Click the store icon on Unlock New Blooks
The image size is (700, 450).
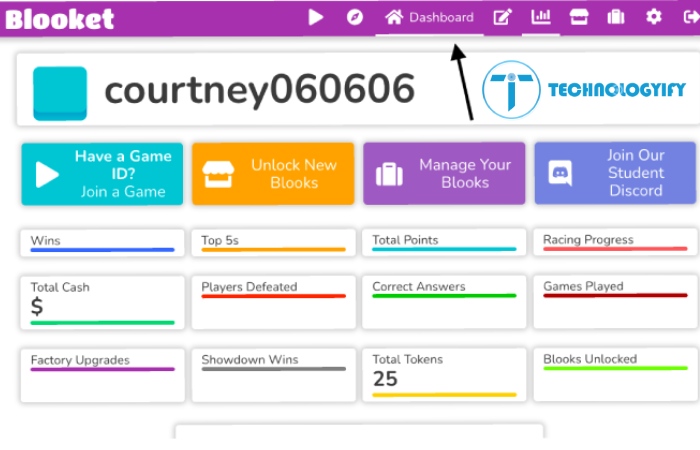click(218, 174)
